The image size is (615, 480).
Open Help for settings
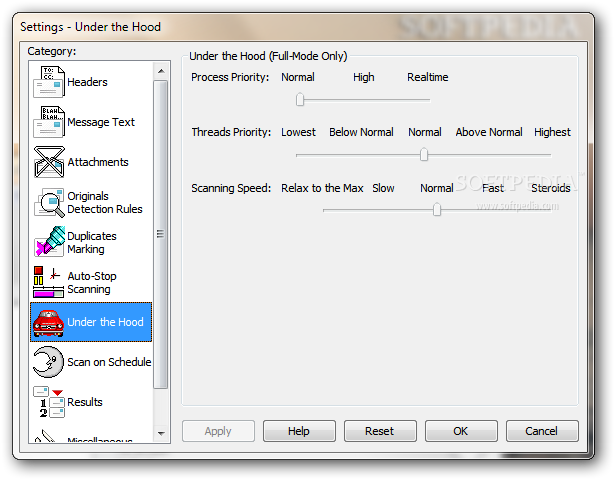(x=299, y=431)
